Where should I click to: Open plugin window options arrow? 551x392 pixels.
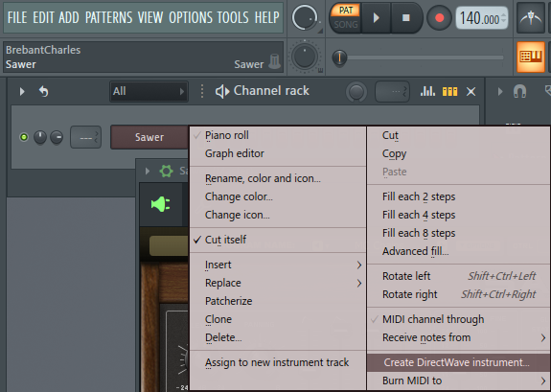(x=148, y=172)
